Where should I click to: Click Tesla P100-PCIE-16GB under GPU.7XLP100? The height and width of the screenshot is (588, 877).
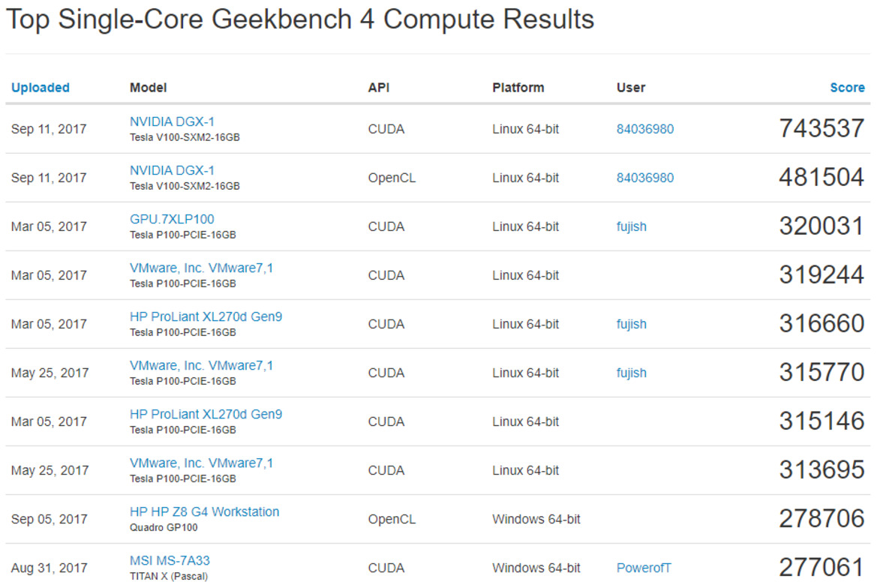pos(183,235)
